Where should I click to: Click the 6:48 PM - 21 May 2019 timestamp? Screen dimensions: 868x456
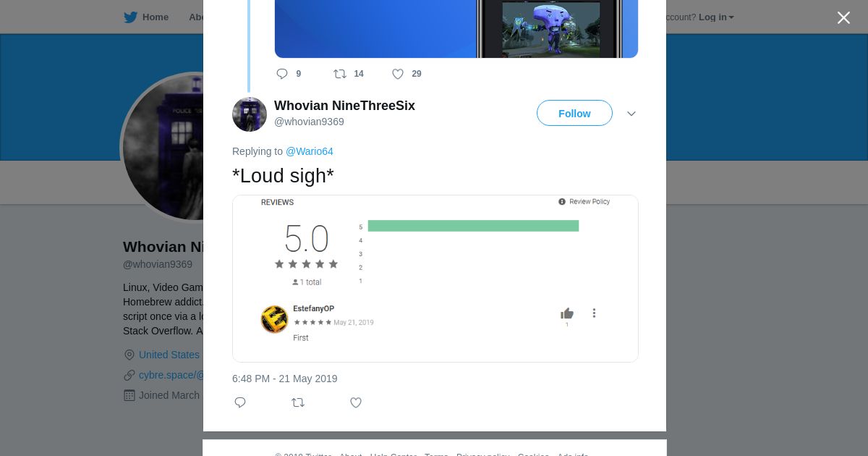pos(285,379)
